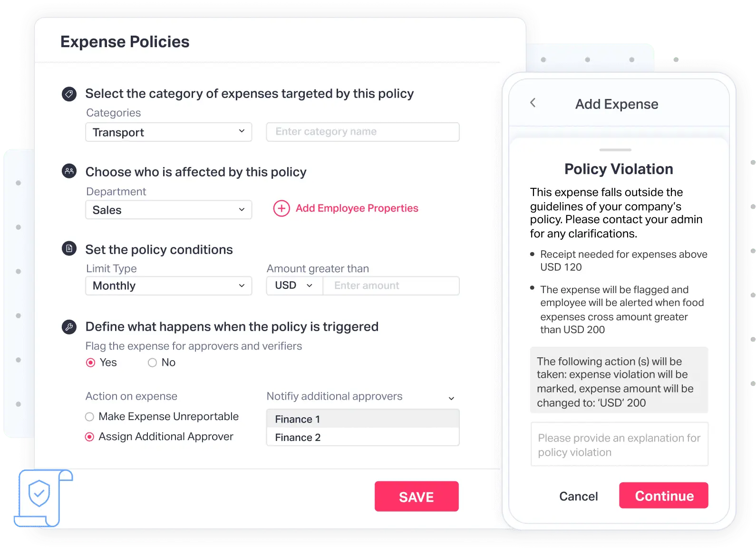
Task: Click the shield checkmark document icon
Action: point(40,495)
